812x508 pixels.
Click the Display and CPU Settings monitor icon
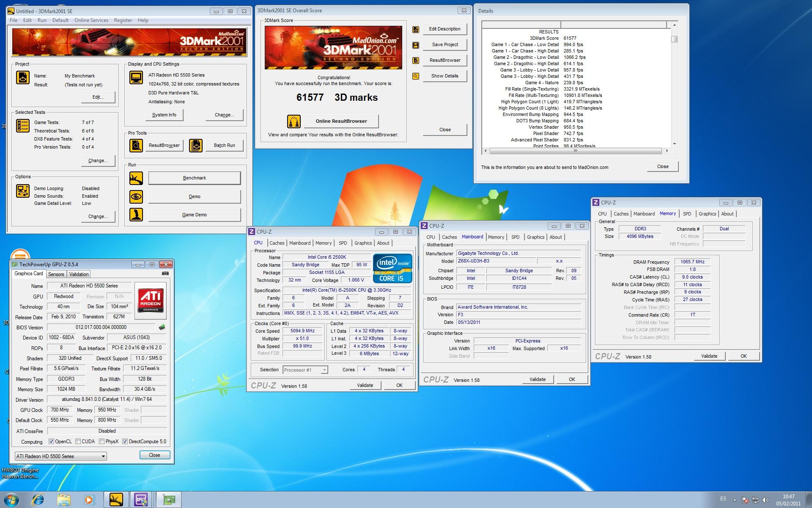pos(136,78)
